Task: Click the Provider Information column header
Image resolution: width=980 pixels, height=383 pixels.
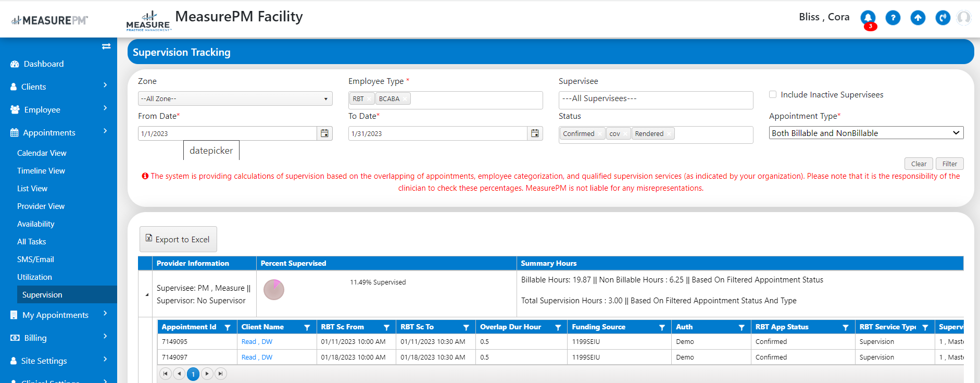Action: pos(204,263)
